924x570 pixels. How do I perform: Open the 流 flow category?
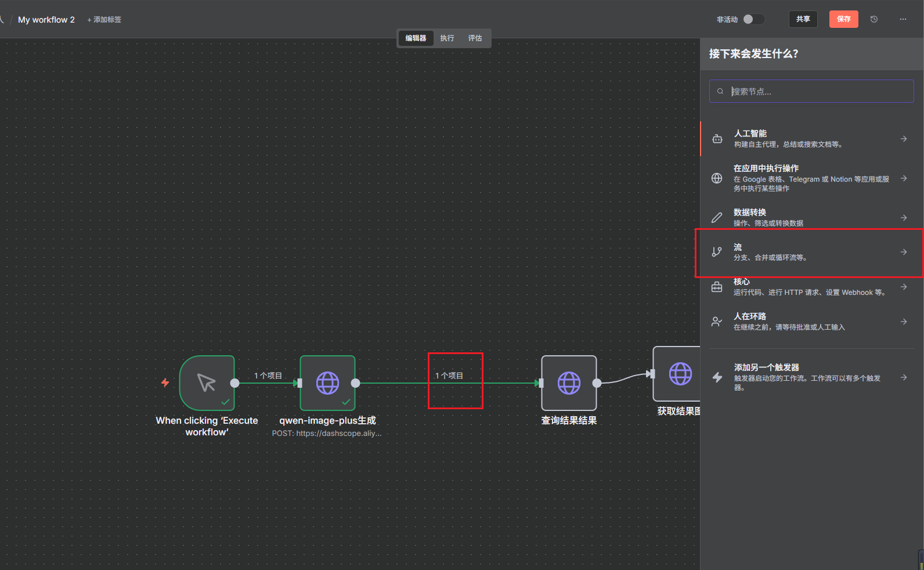[x=811, y=252]
